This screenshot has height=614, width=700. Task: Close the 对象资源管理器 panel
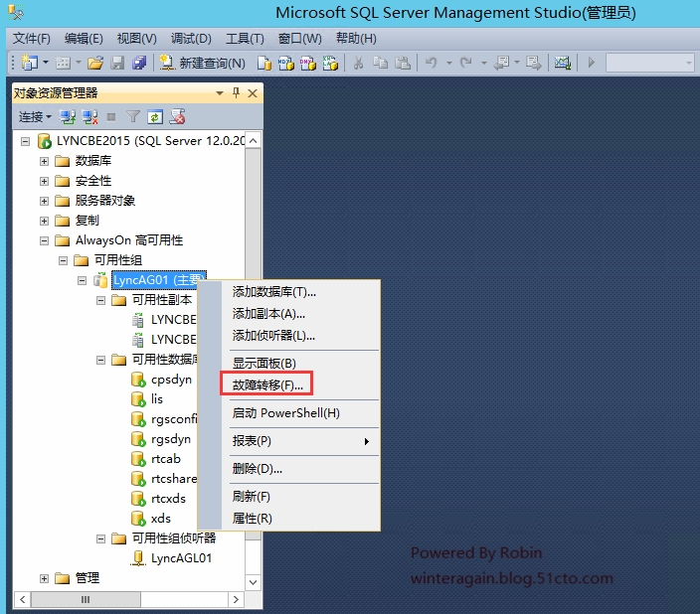pyautogui.click(x=253, y=93)
